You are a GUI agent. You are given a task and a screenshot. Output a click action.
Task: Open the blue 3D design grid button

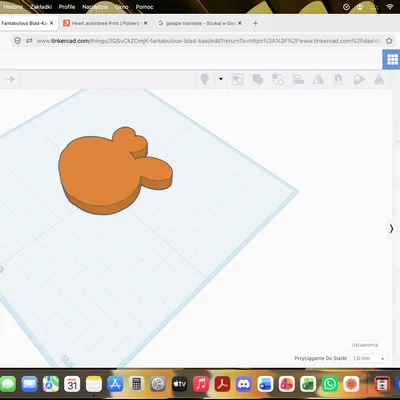[392, 60]
